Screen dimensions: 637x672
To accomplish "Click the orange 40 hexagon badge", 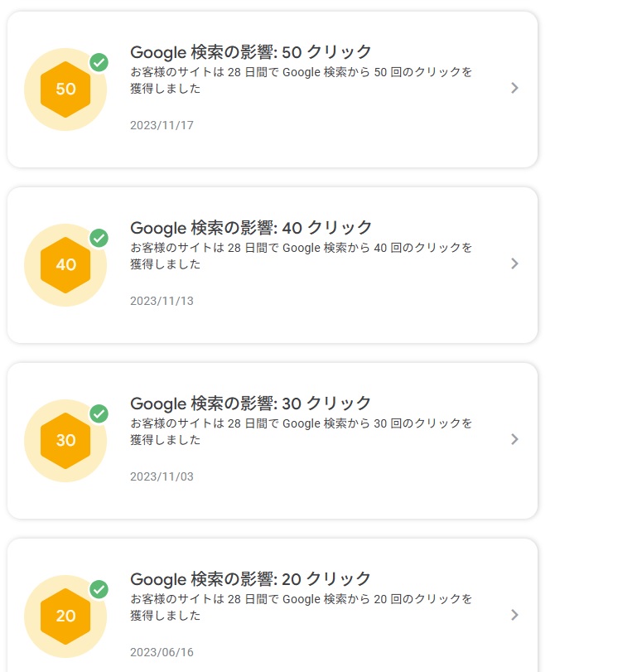I will pyautogui.click(x=65, y=265).
